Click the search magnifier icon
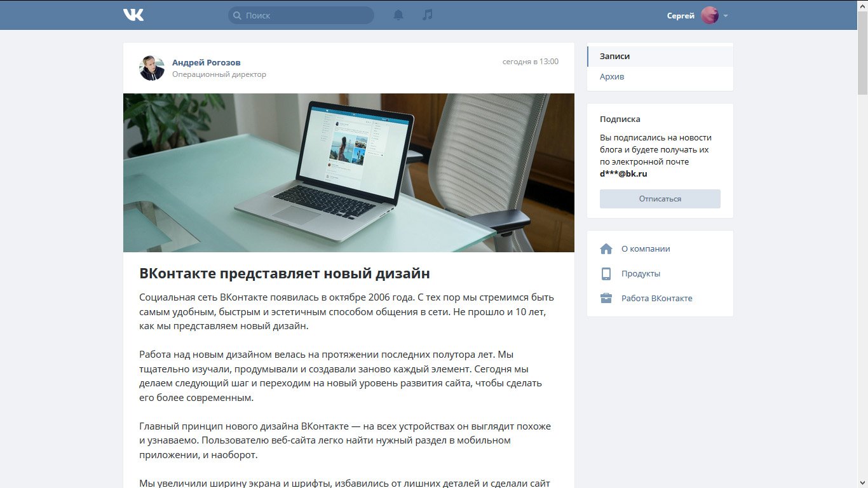The image size is (868, 488). (x=237, y=15)
